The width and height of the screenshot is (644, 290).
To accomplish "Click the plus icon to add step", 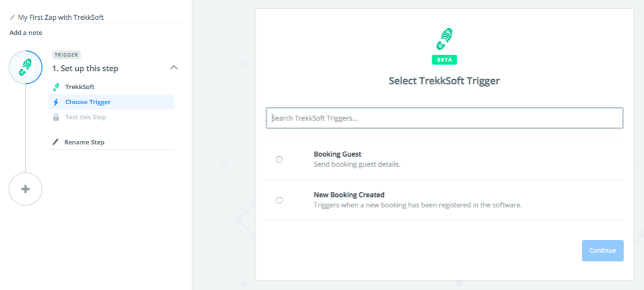I will coord(26,189).
